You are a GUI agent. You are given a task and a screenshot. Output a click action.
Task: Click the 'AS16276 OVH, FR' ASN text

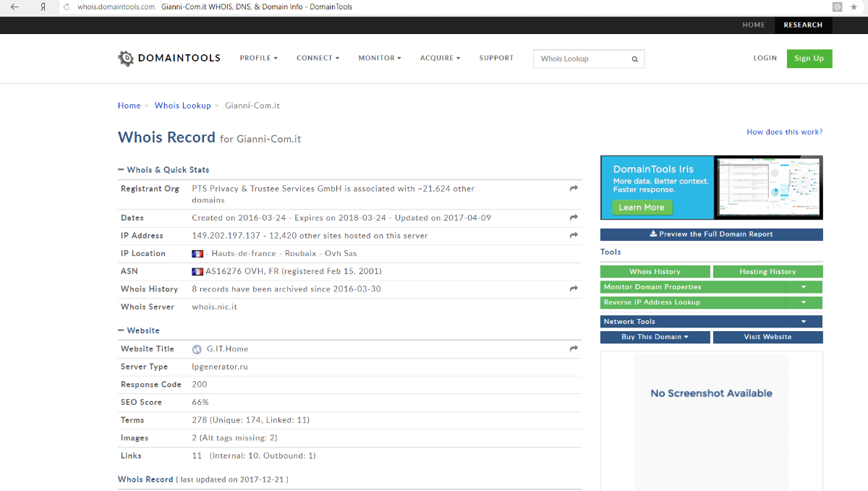pos(242,271)
